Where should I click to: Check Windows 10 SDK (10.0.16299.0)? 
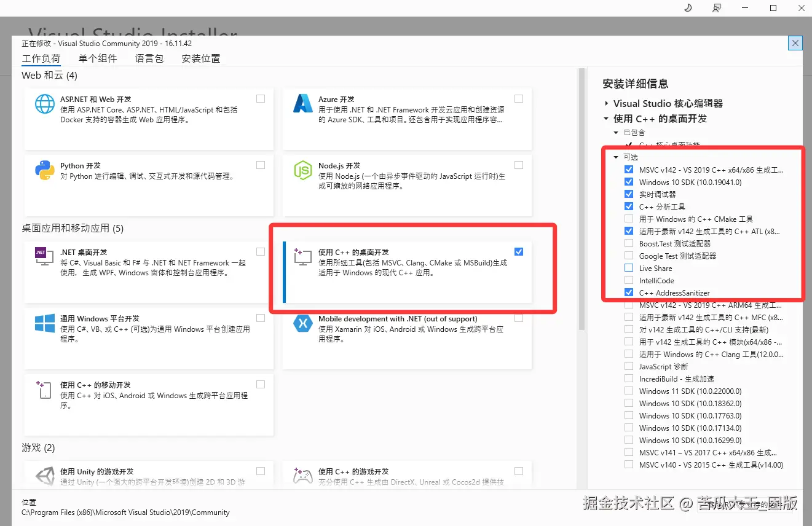[629, 440]
